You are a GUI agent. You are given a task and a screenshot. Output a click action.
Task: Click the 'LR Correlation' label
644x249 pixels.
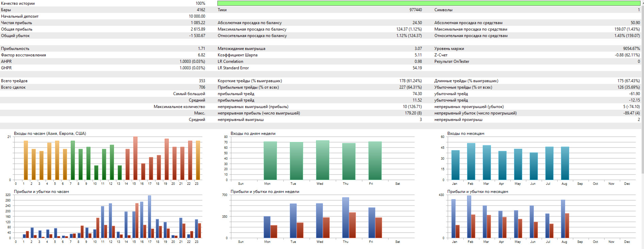point(230,61)
